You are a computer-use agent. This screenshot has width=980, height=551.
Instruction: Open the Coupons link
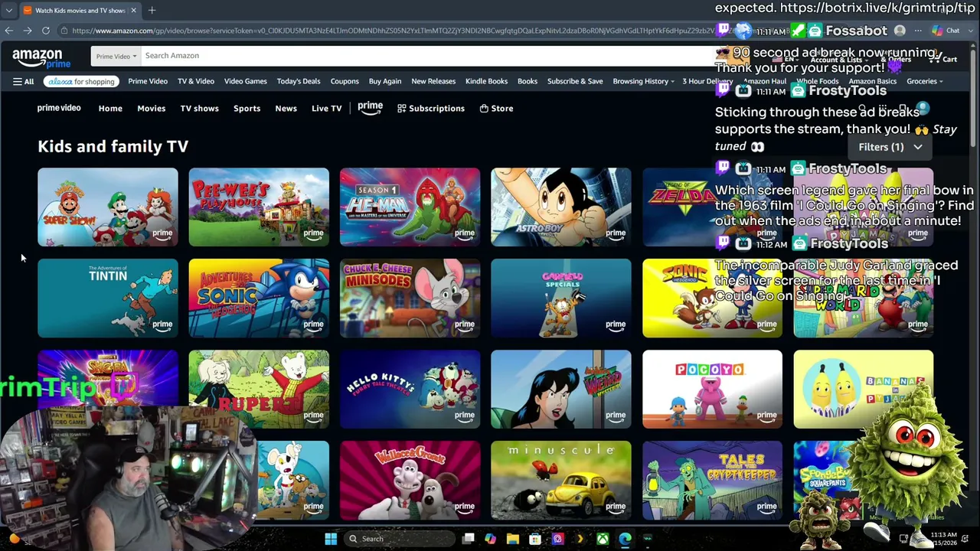point(345,81)
